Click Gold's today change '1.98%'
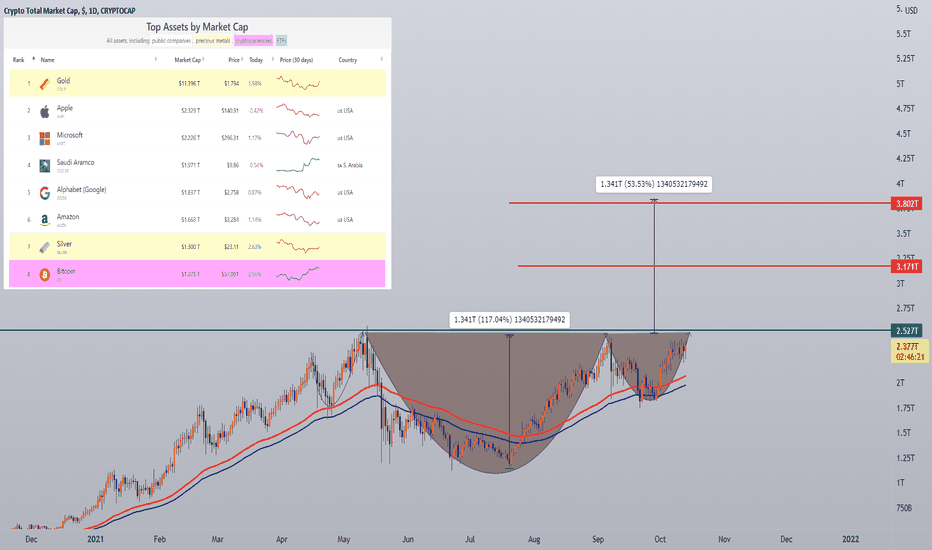932x550 pixels. [x=255, y=84]
